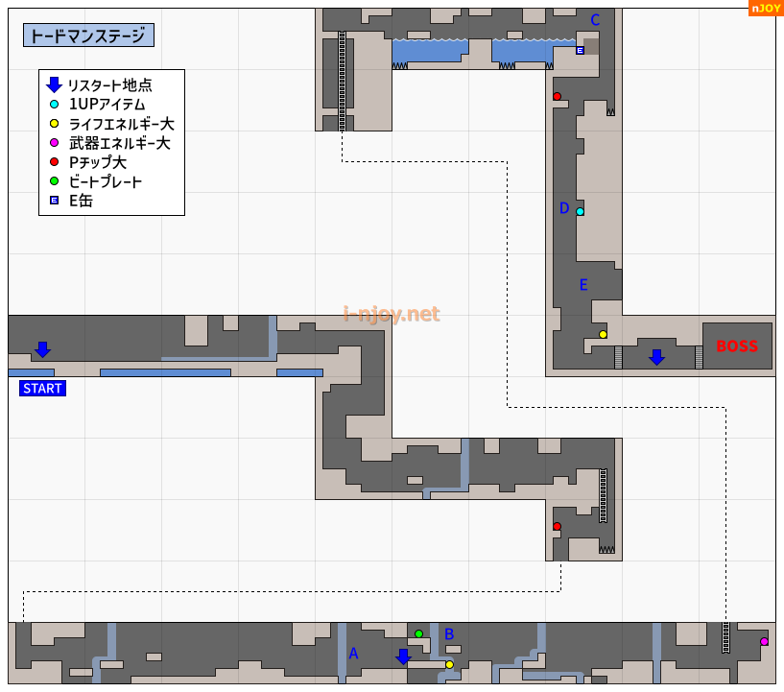The width and height of the screenshot is (784, 692).
Task: Click the cyan 1UP item at marker D
Action: 580,211
